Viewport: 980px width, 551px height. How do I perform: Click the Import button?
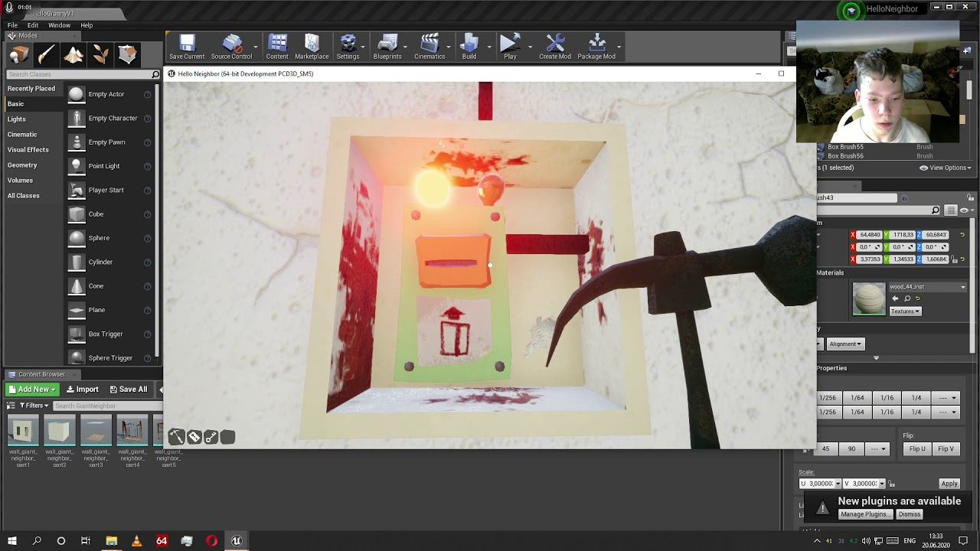(x=82, y=390)
